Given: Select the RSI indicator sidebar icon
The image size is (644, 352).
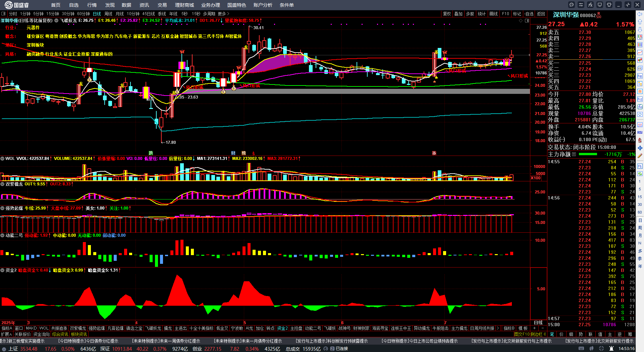Looking at the screenshot, I should [640, 133].
